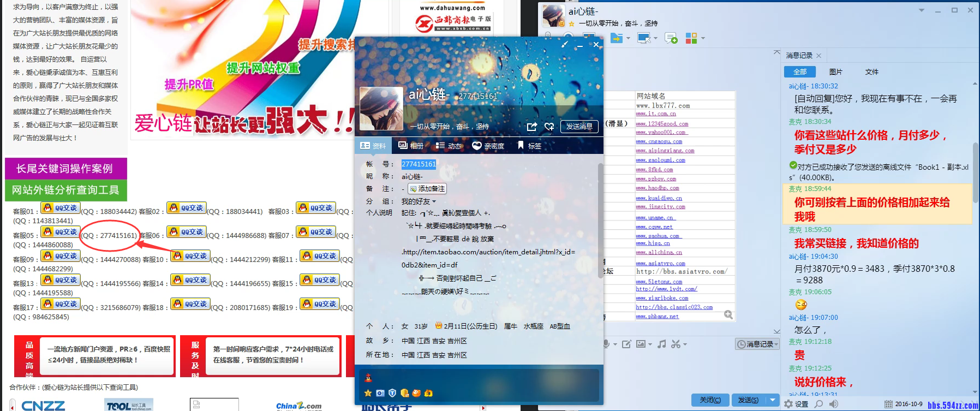Select the 图片 tab in message history

pos(835,72)
